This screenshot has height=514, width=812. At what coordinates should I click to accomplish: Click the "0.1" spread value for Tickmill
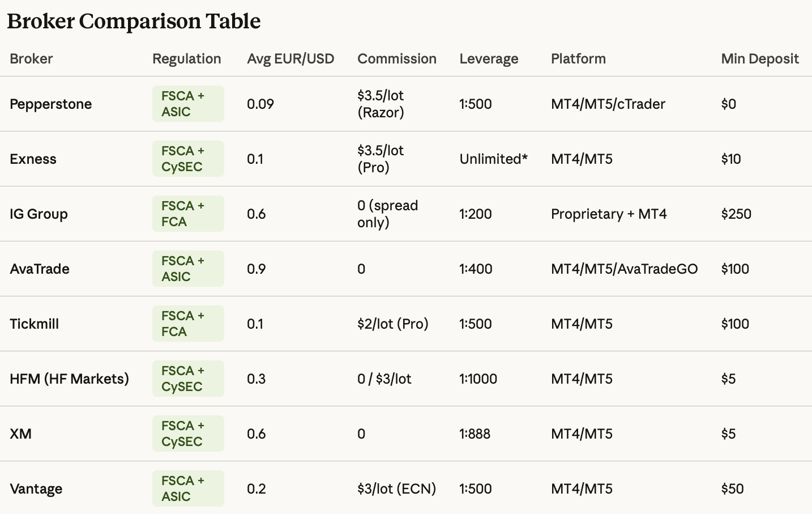pos(255,324)
